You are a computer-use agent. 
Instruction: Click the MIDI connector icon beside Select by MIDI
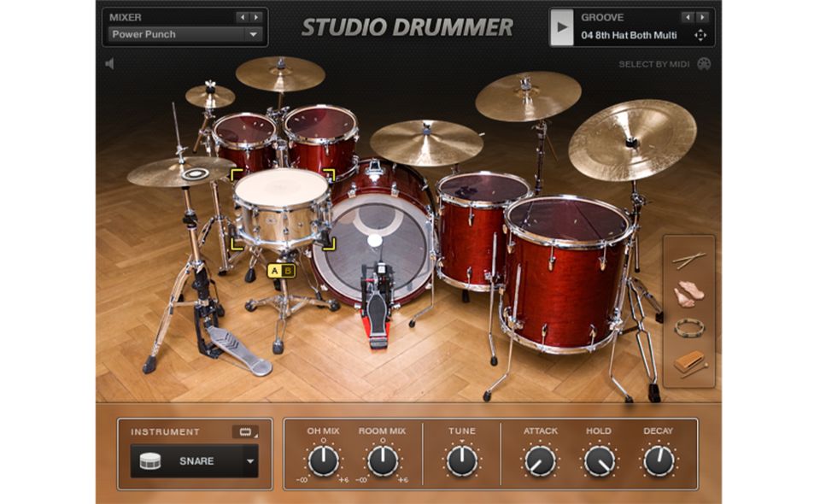(x=704, y=64)
